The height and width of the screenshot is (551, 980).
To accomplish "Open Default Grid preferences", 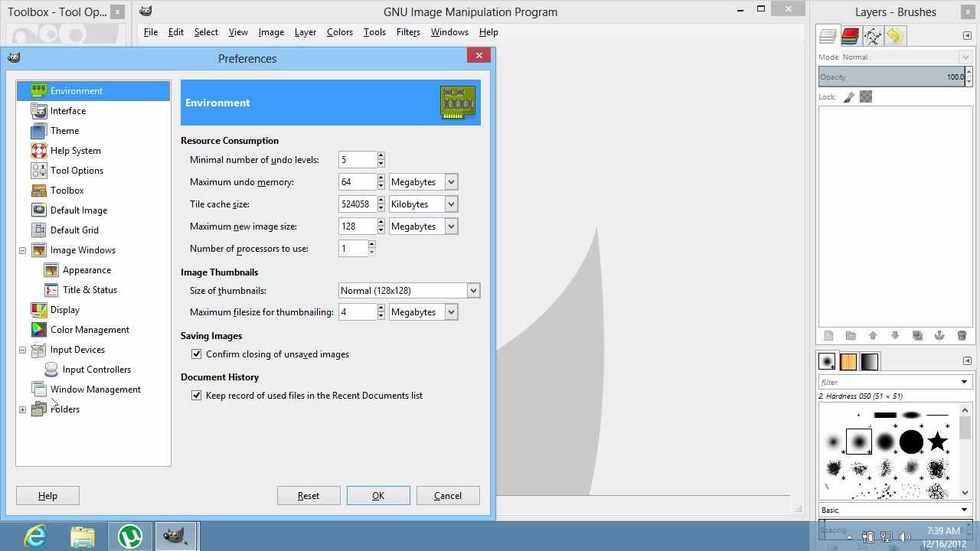I will pyautogui.click(x=74, y=230).
